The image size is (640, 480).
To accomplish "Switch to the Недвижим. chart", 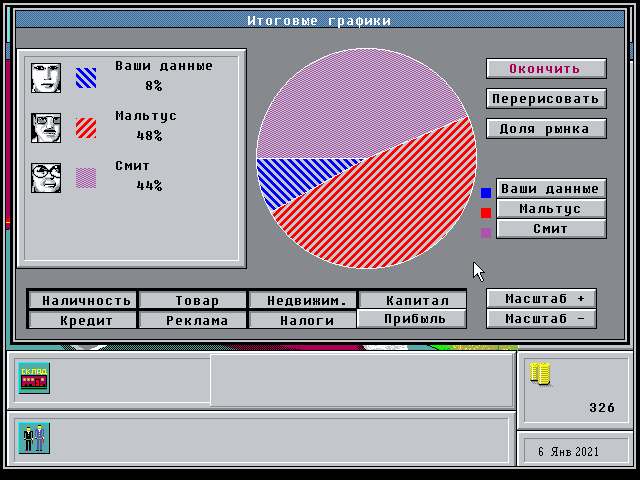I will pyautogui.click(x=302, y=300).
